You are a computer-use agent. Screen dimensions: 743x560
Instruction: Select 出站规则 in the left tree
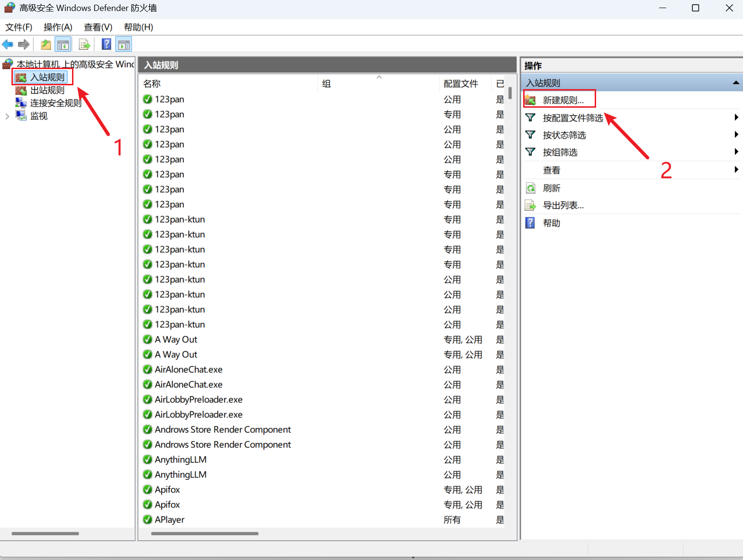pos(47,90)
